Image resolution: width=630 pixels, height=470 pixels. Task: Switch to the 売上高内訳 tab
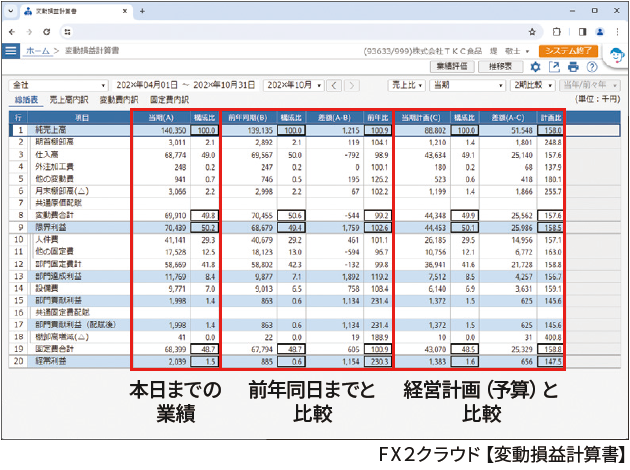(68, 101)
